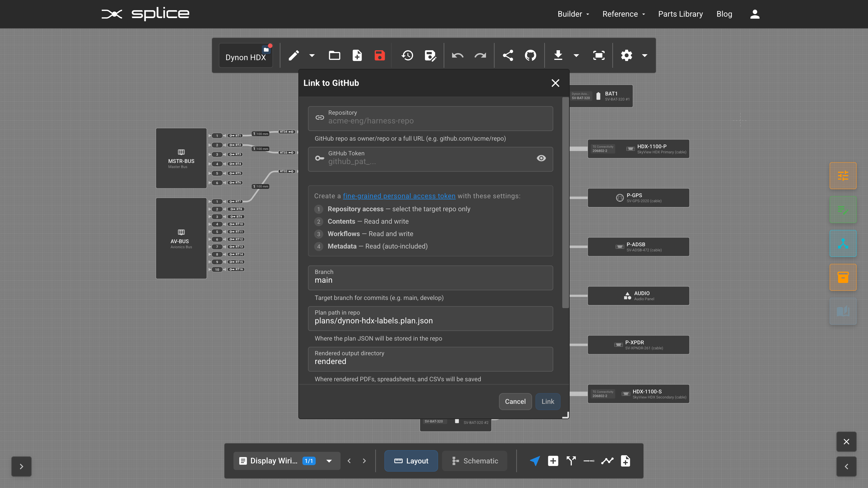
Task: Click the download icon
Action: 558,55
